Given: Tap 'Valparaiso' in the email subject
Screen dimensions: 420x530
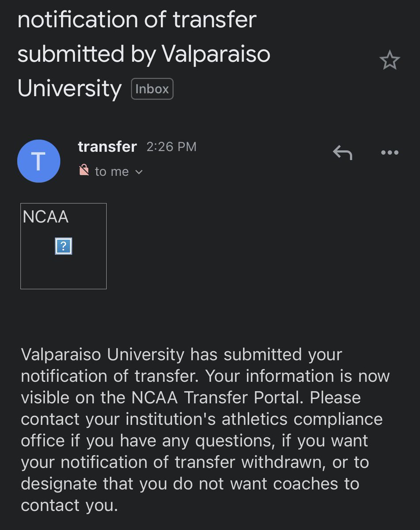Looking at the screenshot, I should coord(216,55).
